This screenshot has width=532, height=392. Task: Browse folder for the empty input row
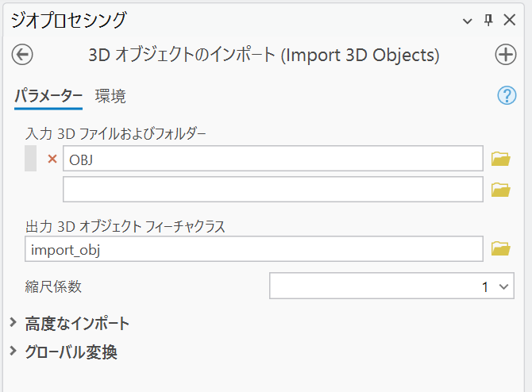tap(500, 189)
